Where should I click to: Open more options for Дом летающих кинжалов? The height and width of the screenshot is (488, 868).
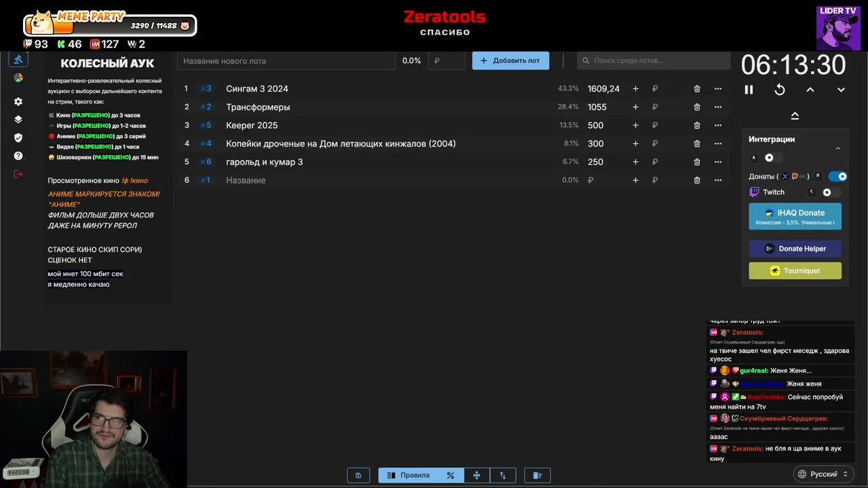718,144
